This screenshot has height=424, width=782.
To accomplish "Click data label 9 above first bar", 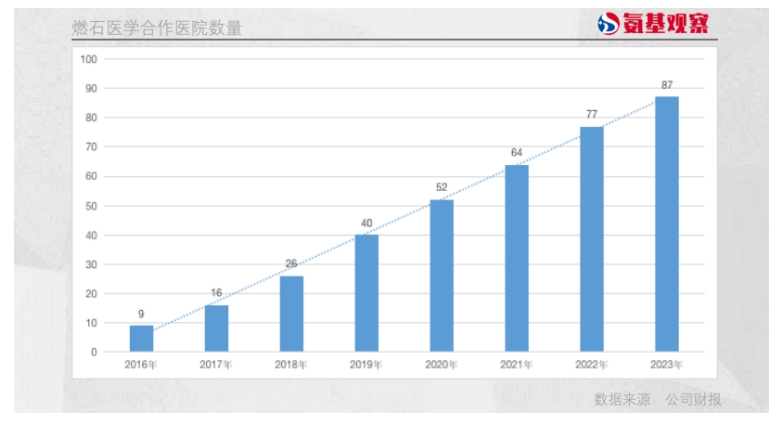I will click(x=141, y=314).
